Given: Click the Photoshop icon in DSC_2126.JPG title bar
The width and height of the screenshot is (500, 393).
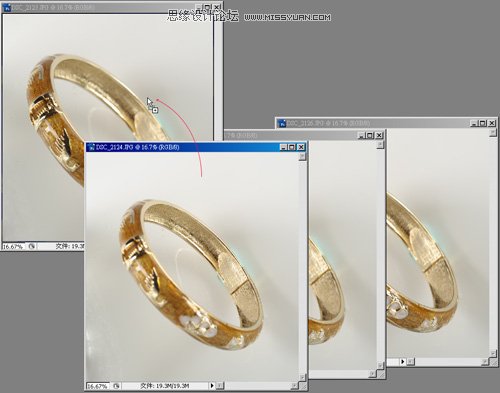Looking at the screenshot, I should (282, 123).
